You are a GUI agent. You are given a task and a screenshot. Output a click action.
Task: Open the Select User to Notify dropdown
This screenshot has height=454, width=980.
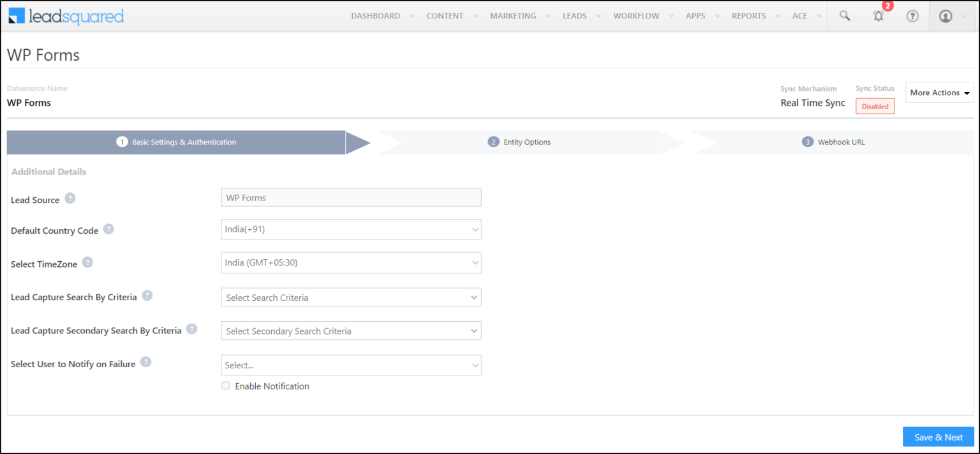(351, 365)
